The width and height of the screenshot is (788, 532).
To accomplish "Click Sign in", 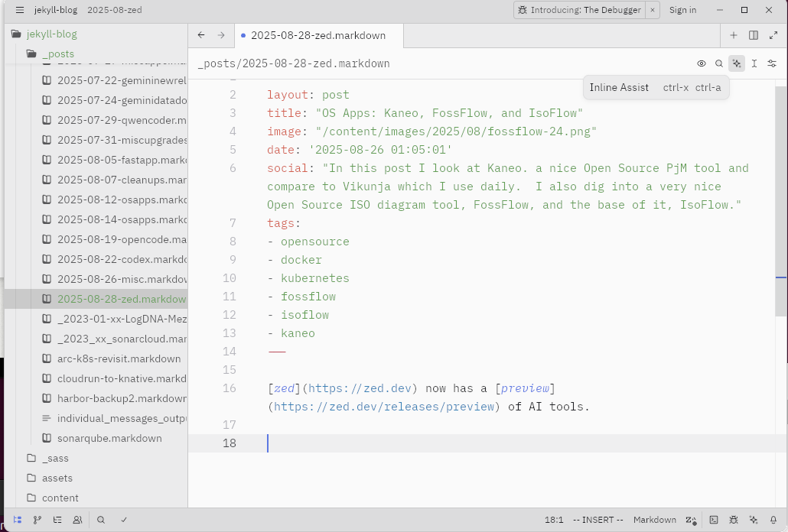I will tap(682, 10).
